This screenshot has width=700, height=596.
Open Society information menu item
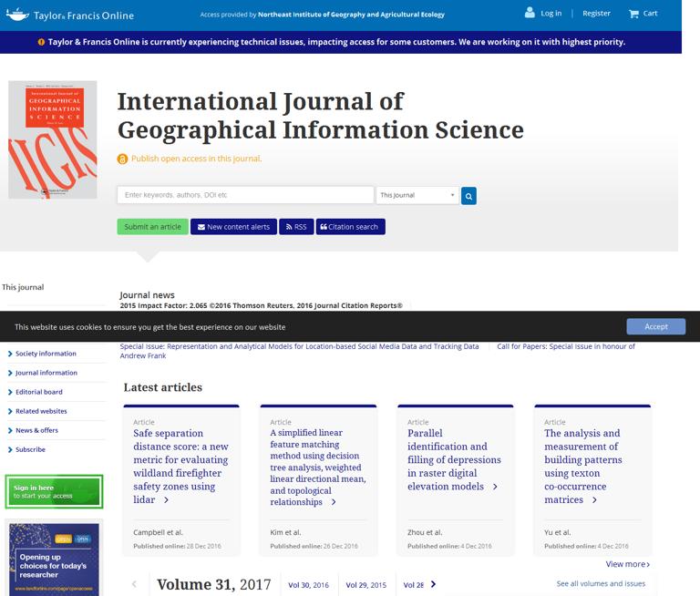[x=46, y=354]
